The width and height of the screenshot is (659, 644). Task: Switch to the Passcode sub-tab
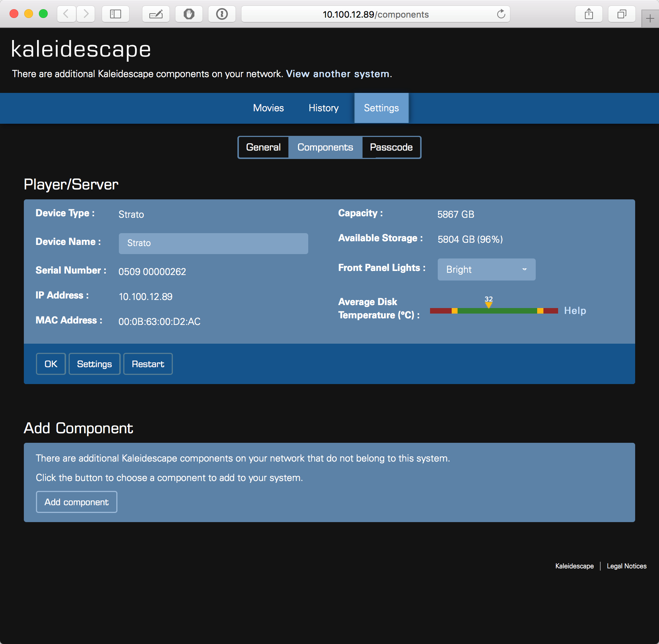391,147
